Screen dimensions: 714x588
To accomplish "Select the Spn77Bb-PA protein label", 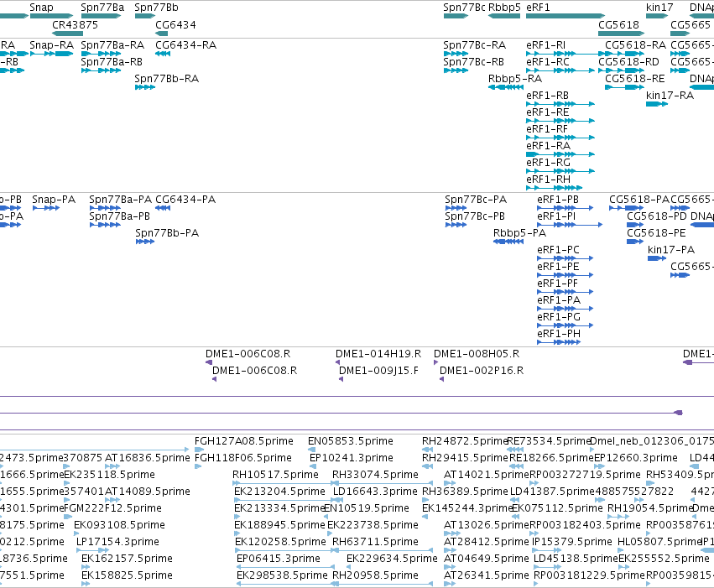I will pyautogui.click(x=167, y=233).
